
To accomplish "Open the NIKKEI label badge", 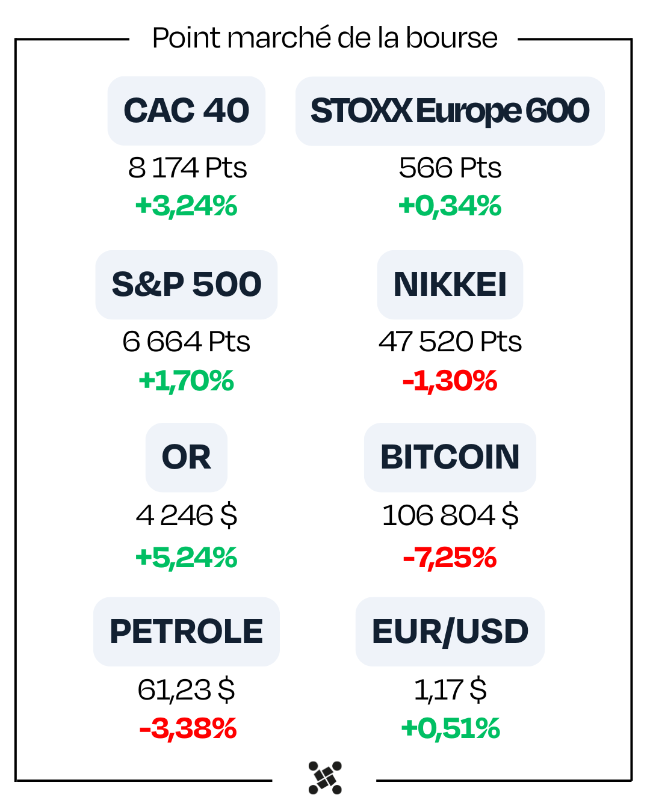I will point(450,285).
